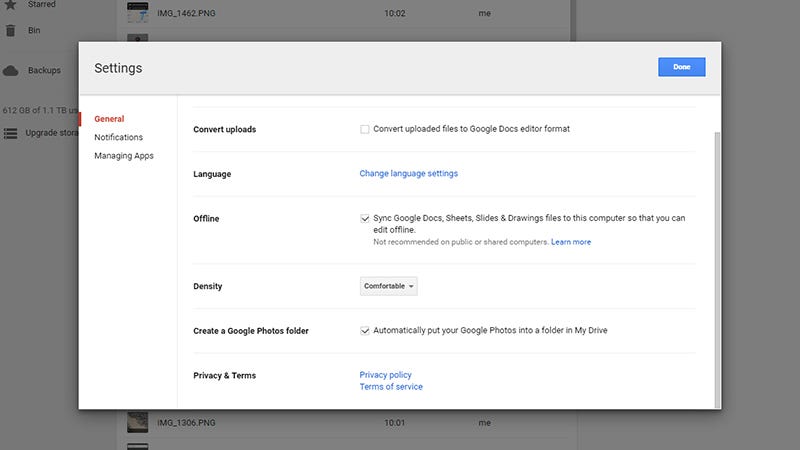Image resolution: width=800 pixels, height=450 pixels.
Task: Click the 612 GB of 1.1 TB storage text
Action: click(x=40, y=110)
